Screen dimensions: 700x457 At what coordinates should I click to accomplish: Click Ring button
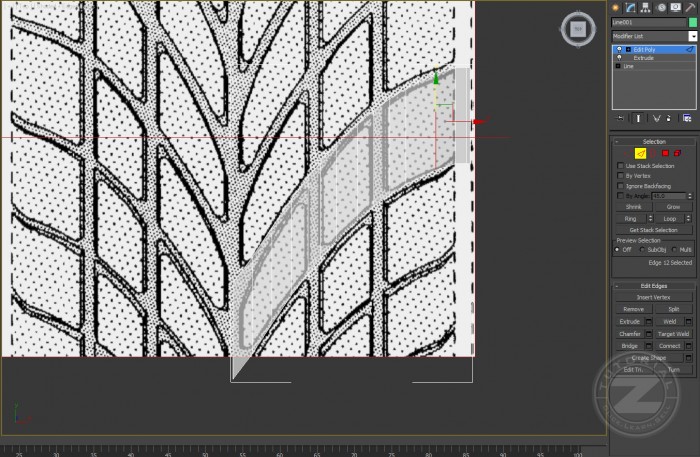coord(631,219)
